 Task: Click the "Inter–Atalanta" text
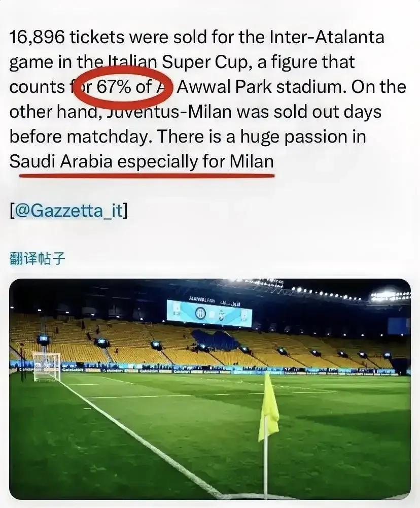pyautogui.click(x=327, y=37)
